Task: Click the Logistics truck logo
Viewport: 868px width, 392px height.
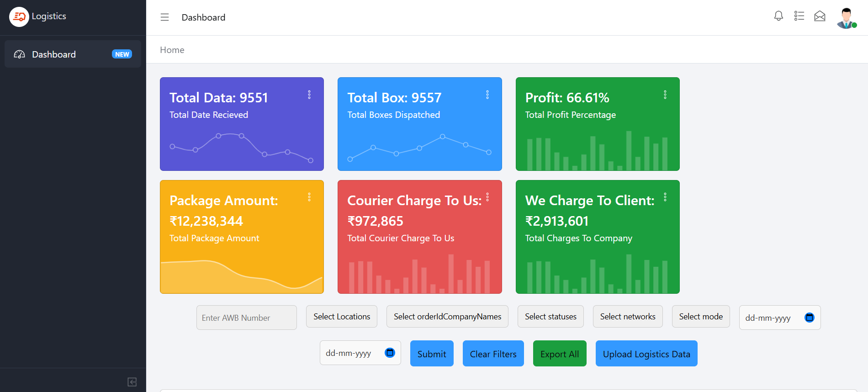Action: coord(19,17)
